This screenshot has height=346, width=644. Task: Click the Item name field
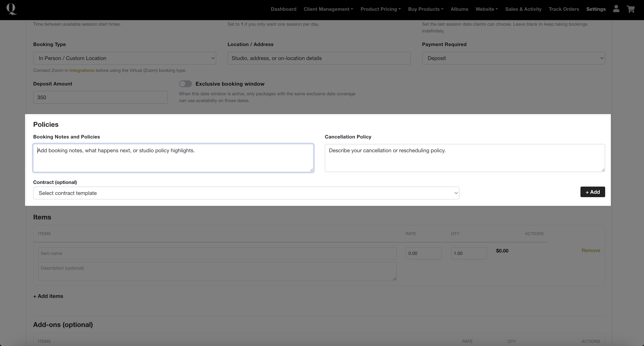[217, 253]
